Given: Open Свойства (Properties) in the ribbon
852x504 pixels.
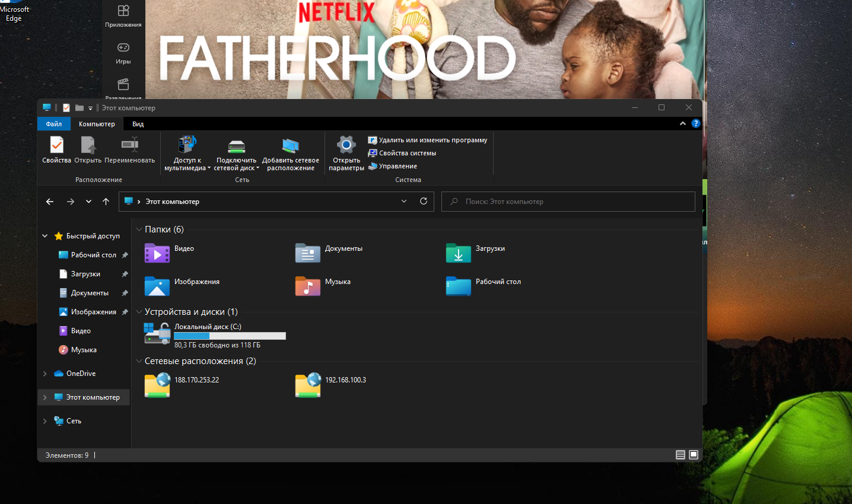Looking at the screenshot, I should pyautogui.click(x=56, y=149).
